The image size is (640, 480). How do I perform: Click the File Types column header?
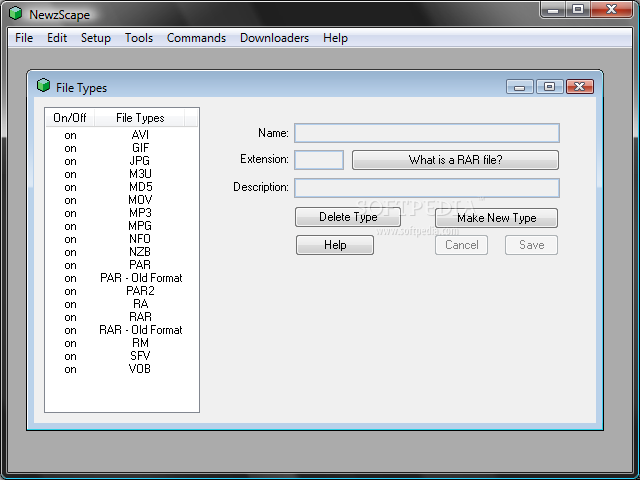click(x=140, y=118)
